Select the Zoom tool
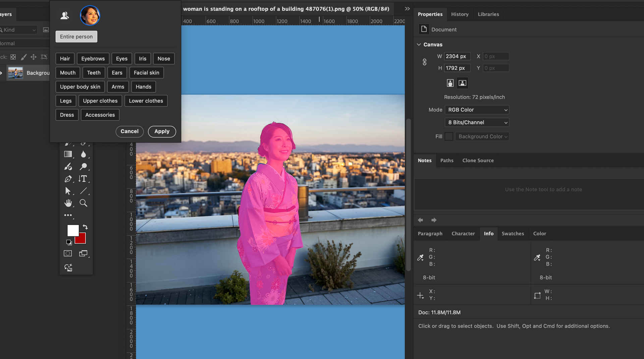Viewport: 644px width, 359px height. point(83,203)
